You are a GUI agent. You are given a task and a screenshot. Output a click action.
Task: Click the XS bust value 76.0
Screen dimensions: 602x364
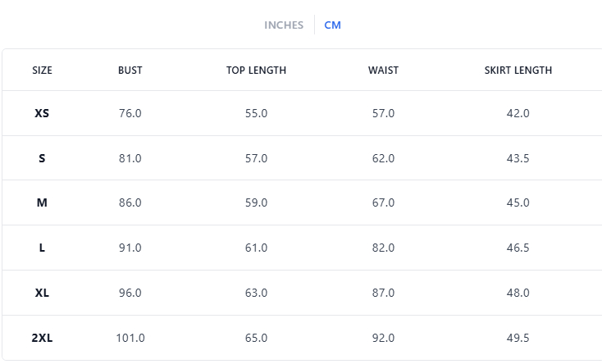click(130, 113)
